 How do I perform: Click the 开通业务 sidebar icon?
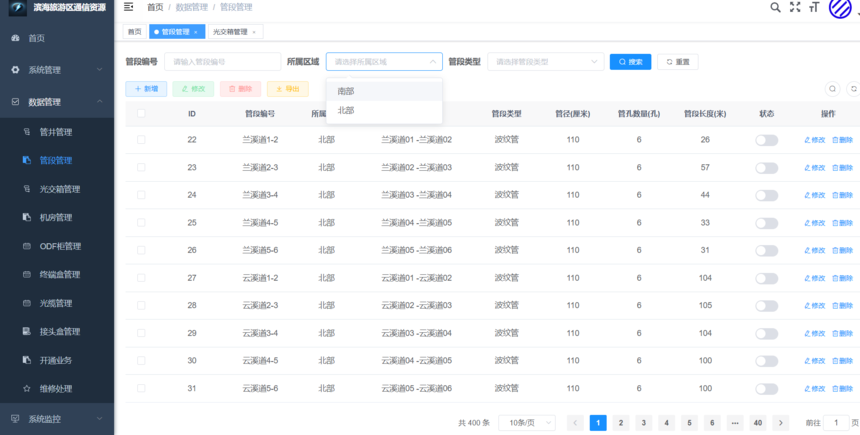coord(26,360)
